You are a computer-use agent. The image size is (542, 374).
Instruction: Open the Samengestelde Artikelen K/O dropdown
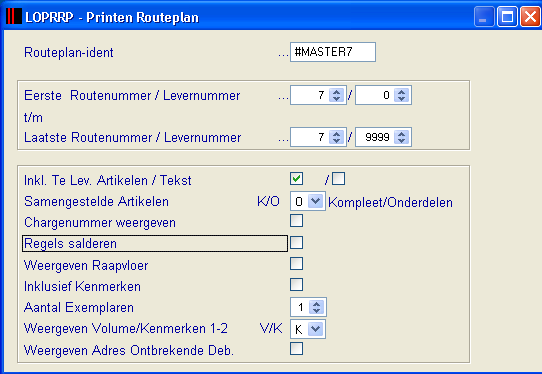click(315, 201)
